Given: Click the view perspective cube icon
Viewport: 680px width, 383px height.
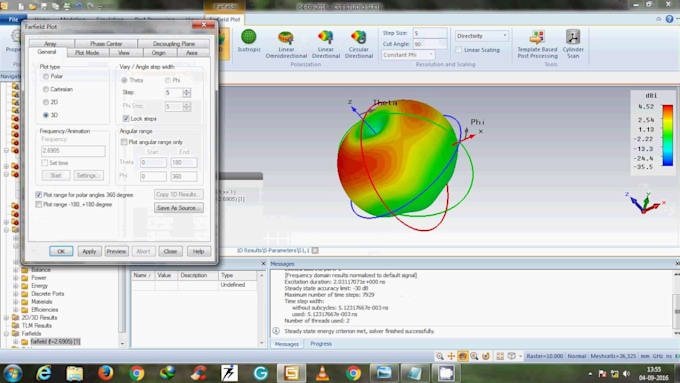Looking at the screenshot, I should coord(511,356).
